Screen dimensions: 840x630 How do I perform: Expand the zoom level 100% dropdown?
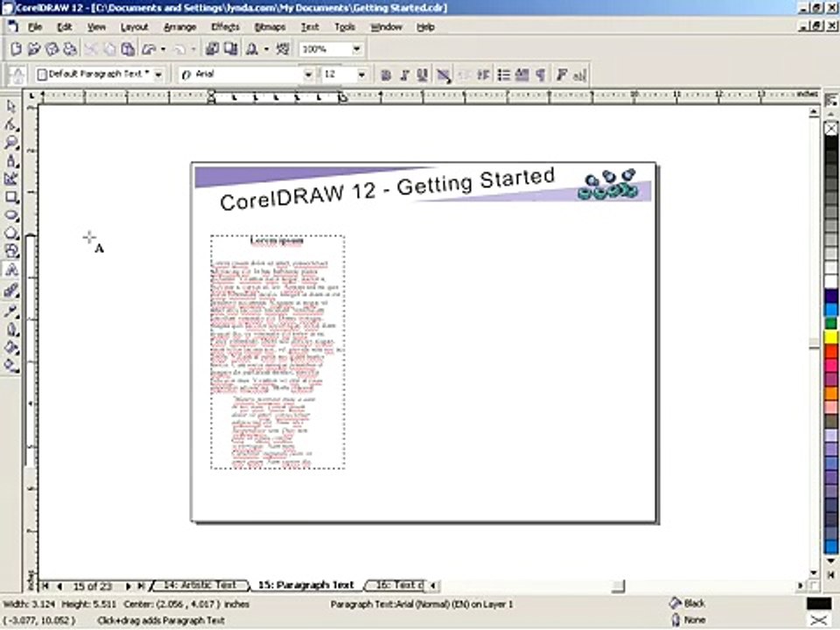click(x=357, y=49)
